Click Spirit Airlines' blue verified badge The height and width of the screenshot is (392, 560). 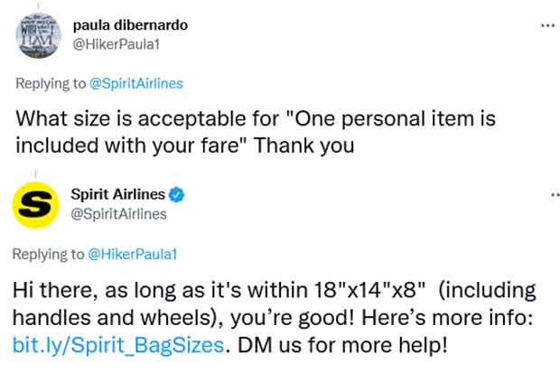coord(179,194)
